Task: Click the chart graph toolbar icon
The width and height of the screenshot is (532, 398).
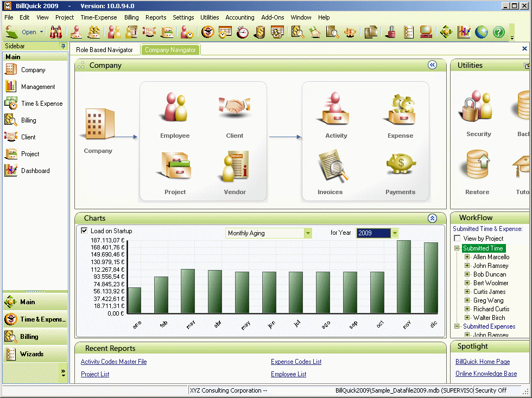Action: click(x=464, y=32)
